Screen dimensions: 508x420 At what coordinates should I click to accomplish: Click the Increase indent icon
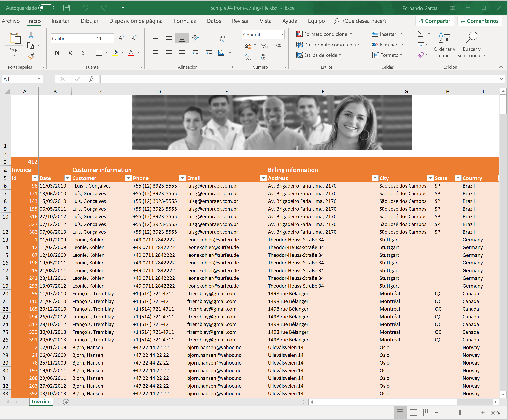[208, 53]
